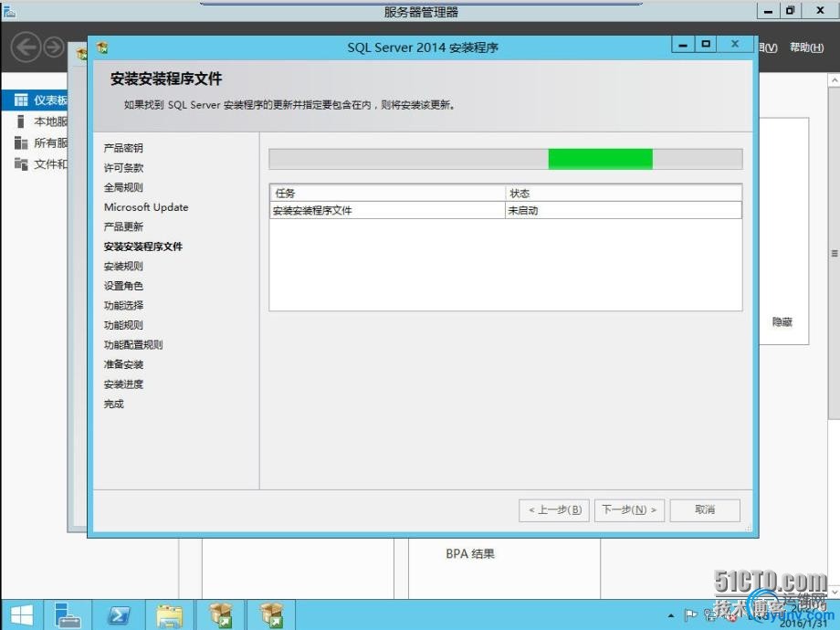Click the 上一步(B) back button
This screenshot has height=630, width=840.
pyautogui.click(x=554, y=510)
